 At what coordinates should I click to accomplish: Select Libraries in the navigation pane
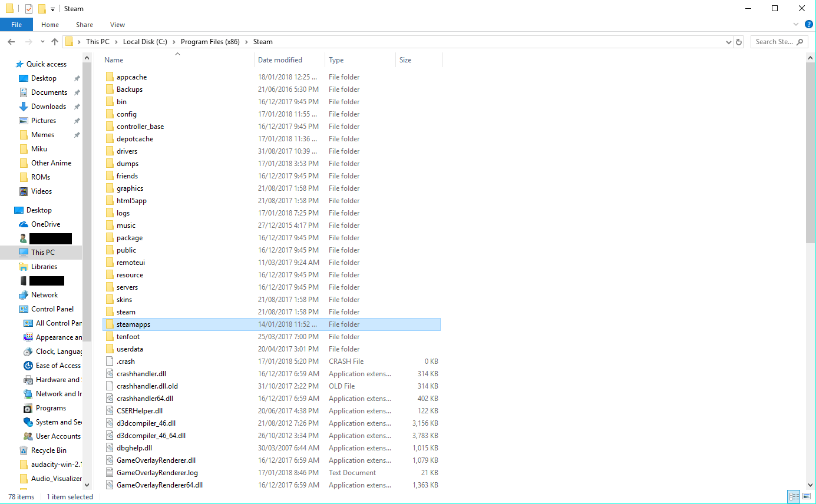(x=44, y=267)
